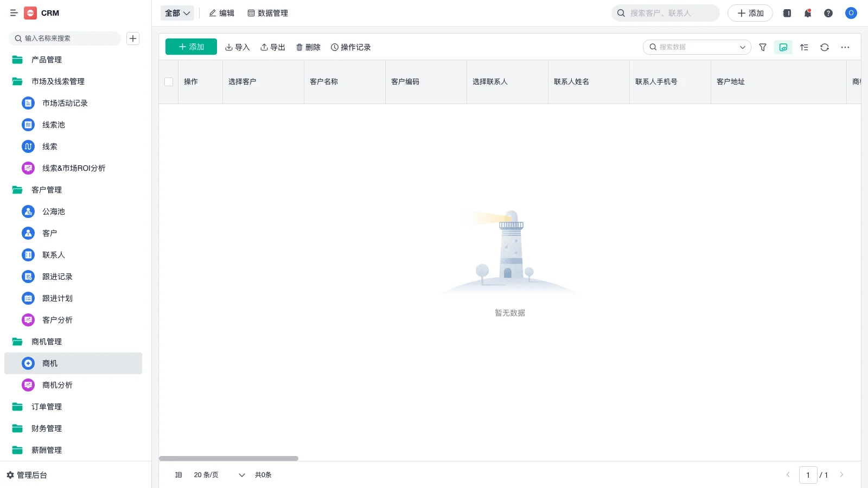The height and width of the screenshot is (488, 868).
Task: Click the green 添加 button
Action: (x=190, y=47)
